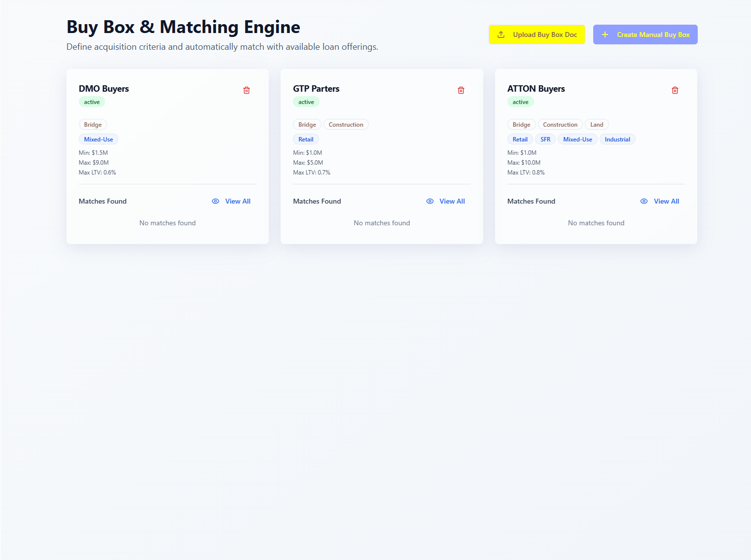Click eye icon in ATTON Buyers card

coord(644,201)
